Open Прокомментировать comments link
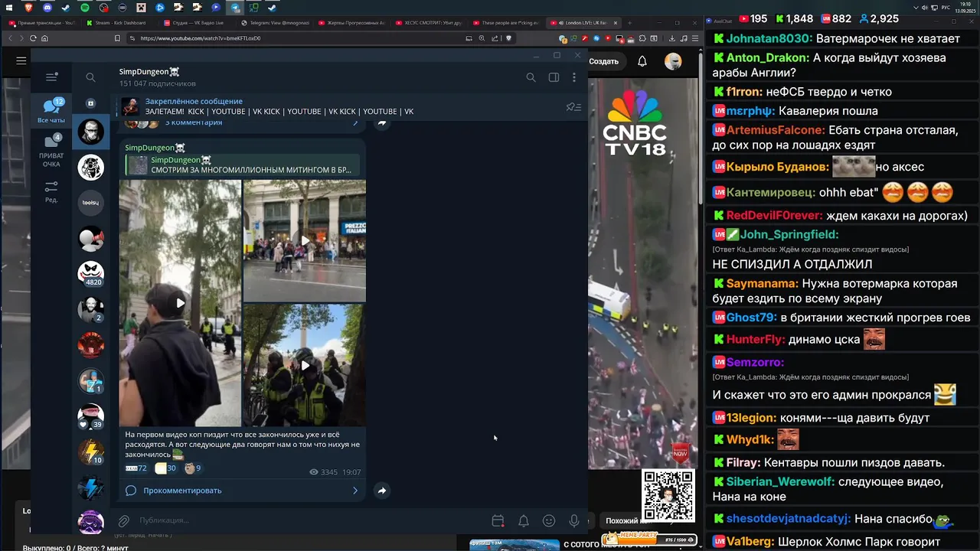The width and height of the screenshot is (980, 551). [x=182, y=491]
